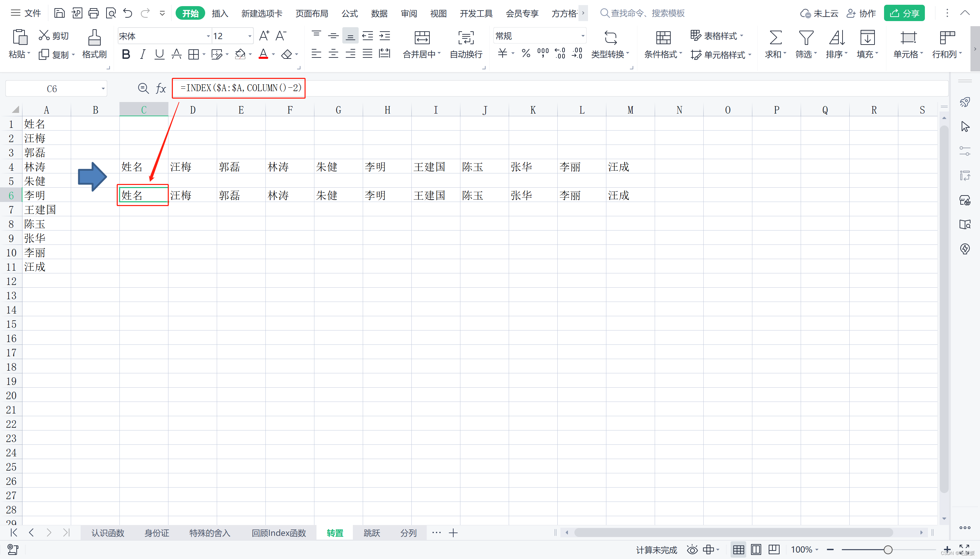Image resolution: width=980 pixels, height=559 pixels.
Task: Open Cell Style dropdown
Action: [721, 54]
